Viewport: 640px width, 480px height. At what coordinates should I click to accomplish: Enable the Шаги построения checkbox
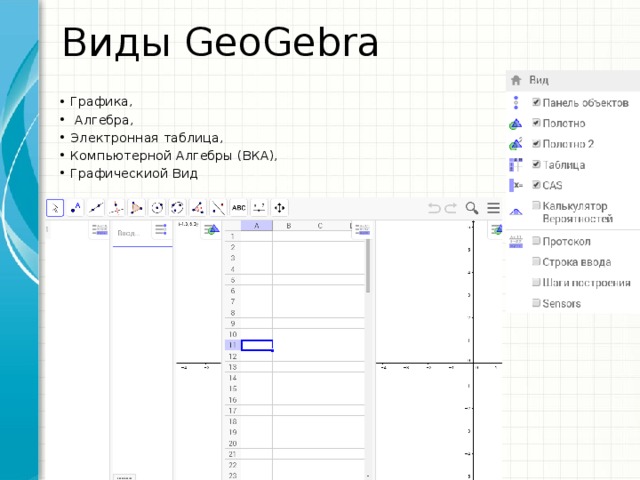click(536, 282)
